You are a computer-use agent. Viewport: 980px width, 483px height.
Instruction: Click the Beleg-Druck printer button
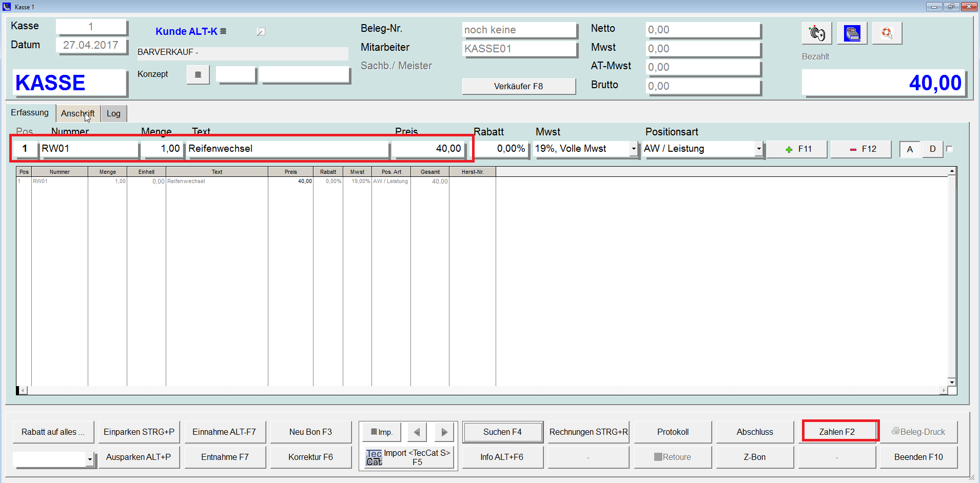pyautogui.click(x=918, y=432)
